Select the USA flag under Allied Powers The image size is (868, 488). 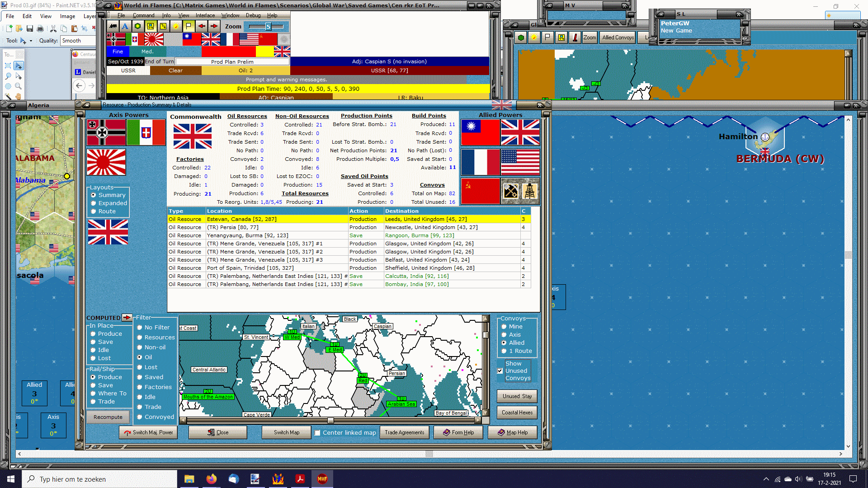[x=520, y=162]
